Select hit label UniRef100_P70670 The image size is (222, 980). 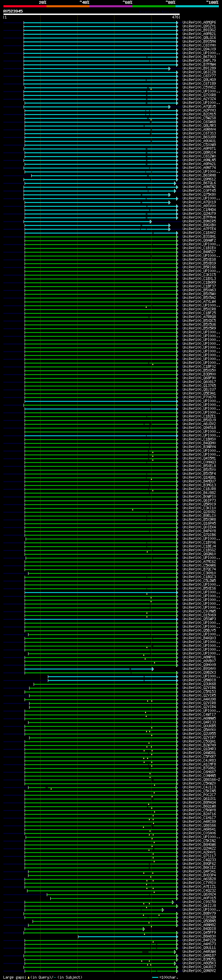coord(199,397)
